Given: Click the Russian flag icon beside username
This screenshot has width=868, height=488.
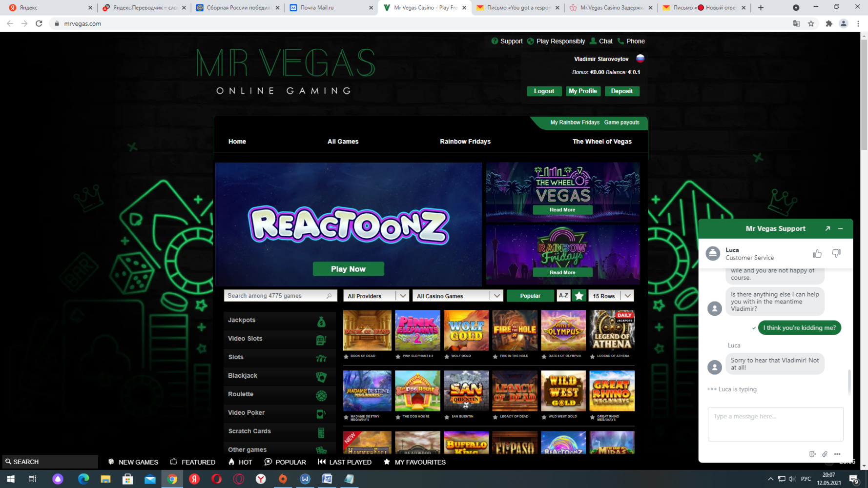Looking at the screenshot, I should (x=640, y=59).
